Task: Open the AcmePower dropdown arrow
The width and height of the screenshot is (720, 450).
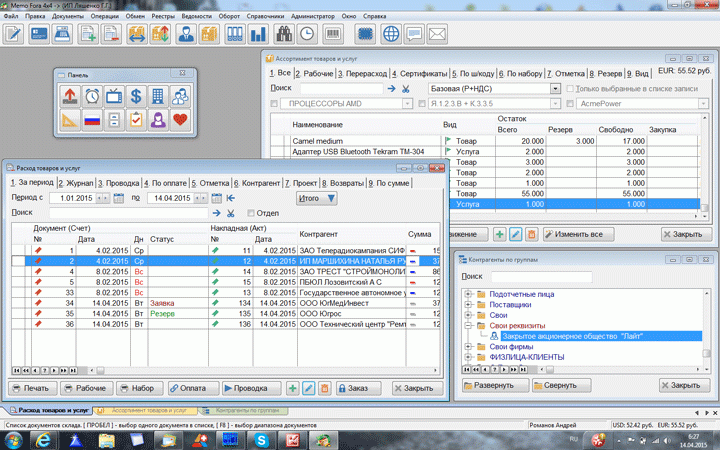Action: point(703,104)
